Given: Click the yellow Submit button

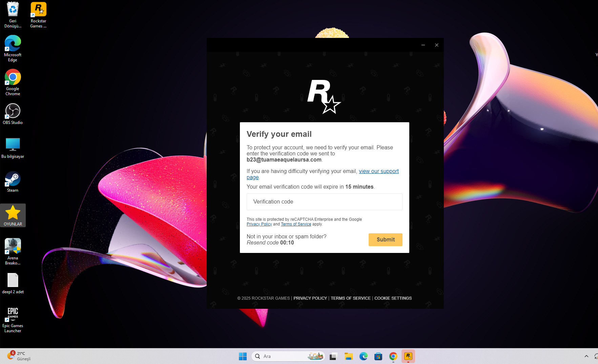Looking at the screenshot, I should tap(386, 240).
